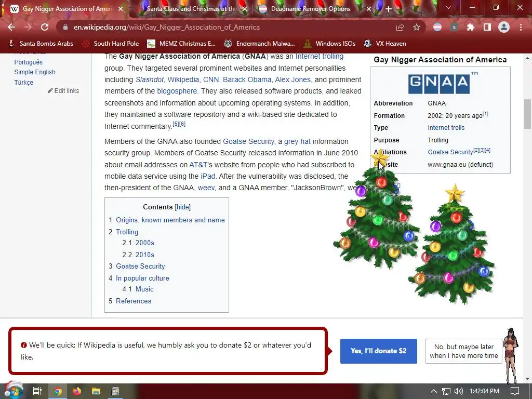Click No, but maybe later button
The width and height of the screenshot is (532, 399).
[464, 351]
